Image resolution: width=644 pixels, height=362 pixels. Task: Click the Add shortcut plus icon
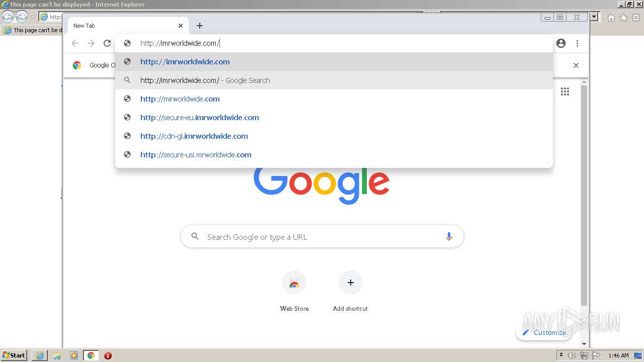click(x=351, y=283)
